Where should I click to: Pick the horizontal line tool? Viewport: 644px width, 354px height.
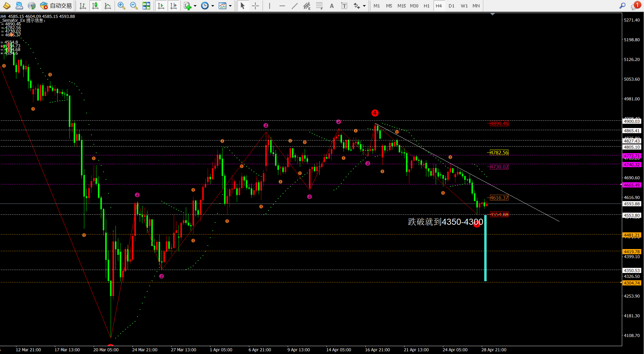tap(282, 6)
